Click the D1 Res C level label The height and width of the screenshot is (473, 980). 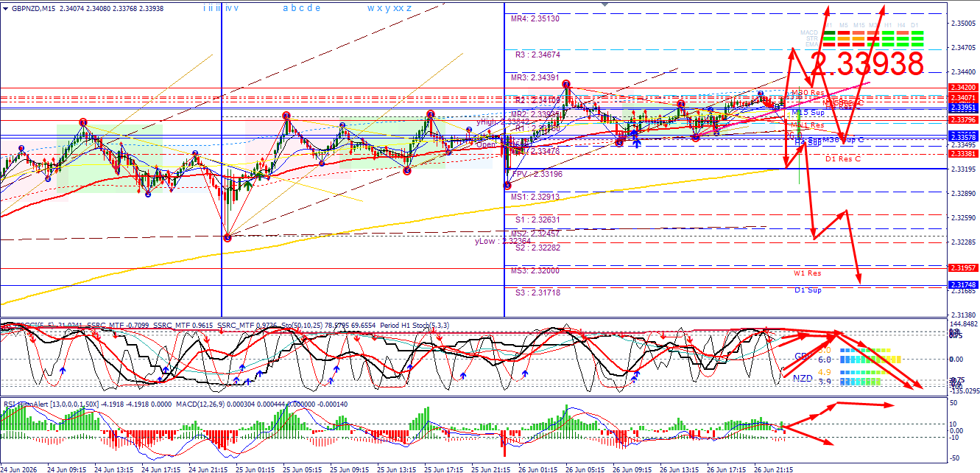pos(843,158)
